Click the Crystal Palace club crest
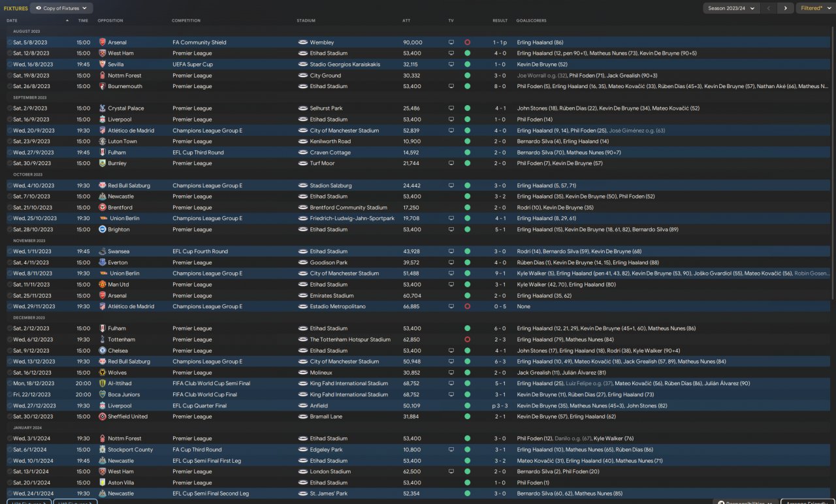 pyautogui.click(x=103, y=108)
